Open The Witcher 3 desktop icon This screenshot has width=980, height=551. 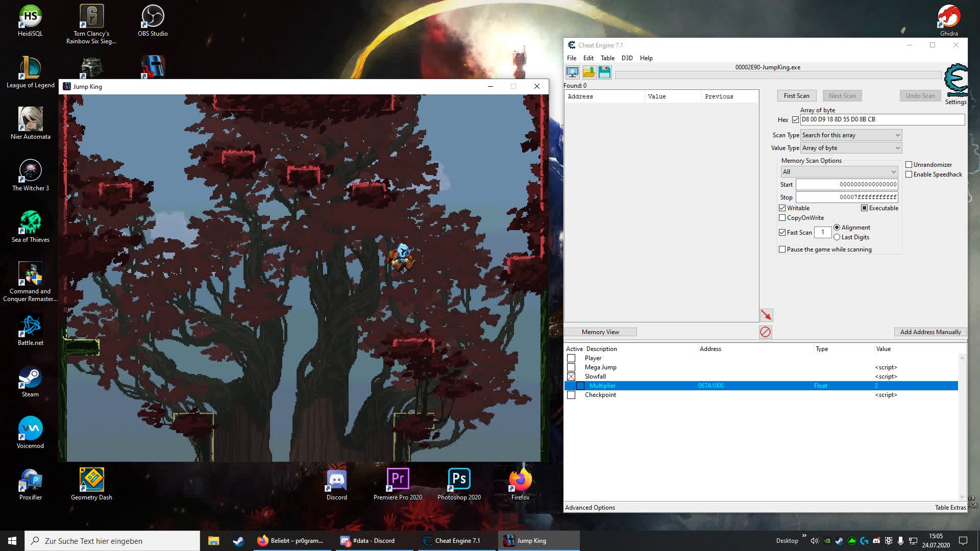click(x=30, y=175)
